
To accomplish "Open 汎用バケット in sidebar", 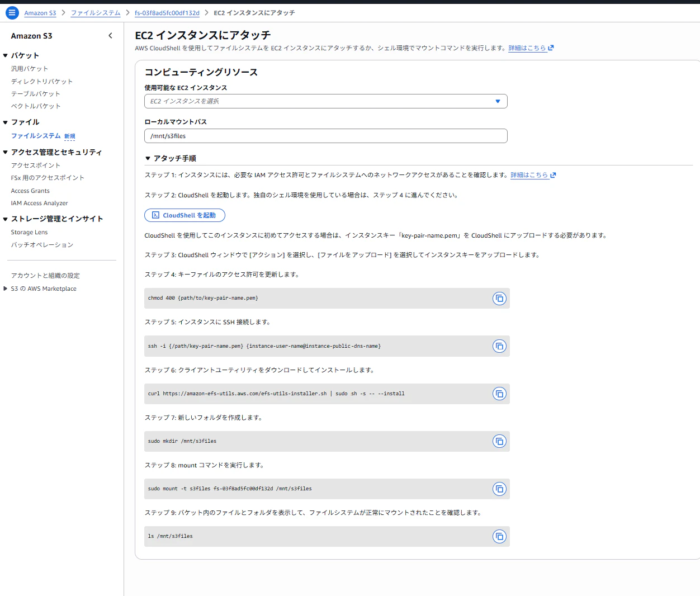I will [x=30, y=69].
